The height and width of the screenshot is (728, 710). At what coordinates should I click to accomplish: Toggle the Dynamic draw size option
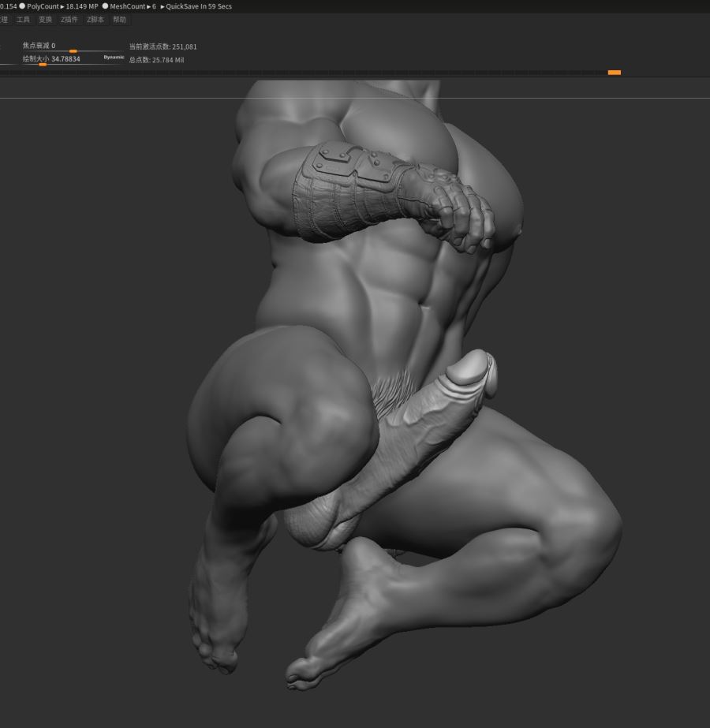tap(114, 58)
